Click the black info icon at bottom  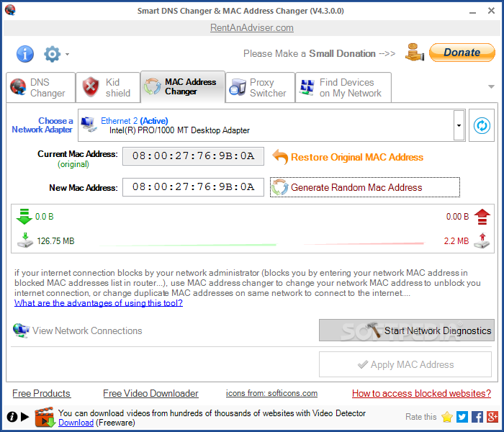(x=12, y=417)
